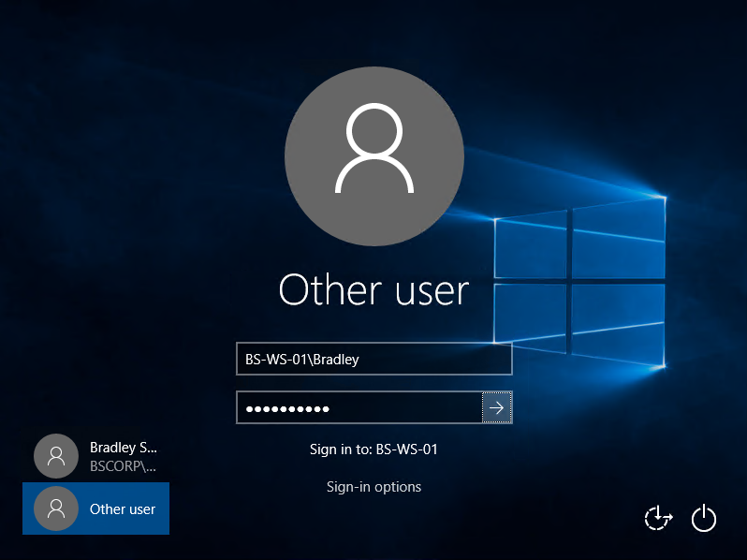Click the Other user avatar in account list

56,508
